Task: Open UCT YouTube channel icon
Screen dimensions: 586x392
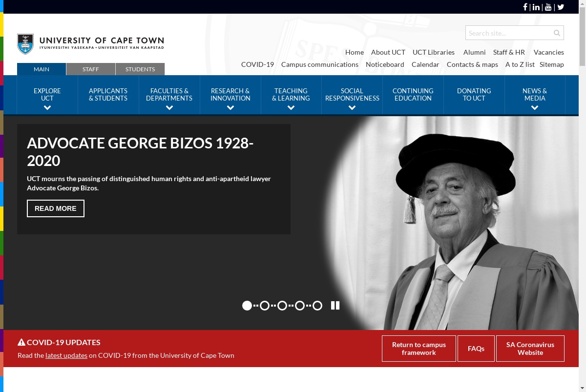Action: 548,7
